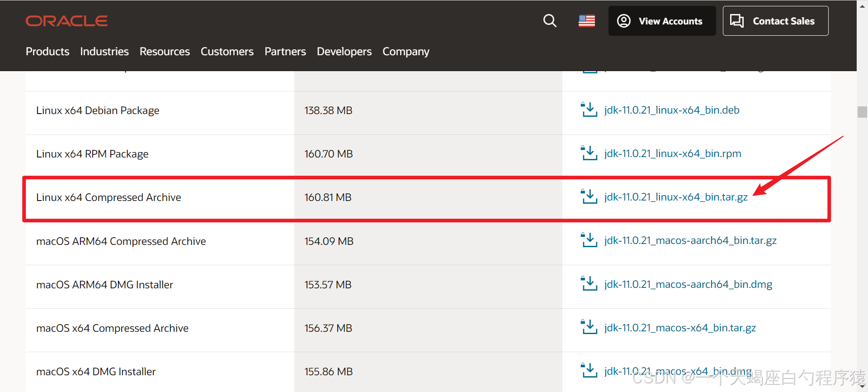Download jdk-11.0.21_linux-x64_bin.tar.gz link
This screenshot has height=392, width=868.
point(675,197)
